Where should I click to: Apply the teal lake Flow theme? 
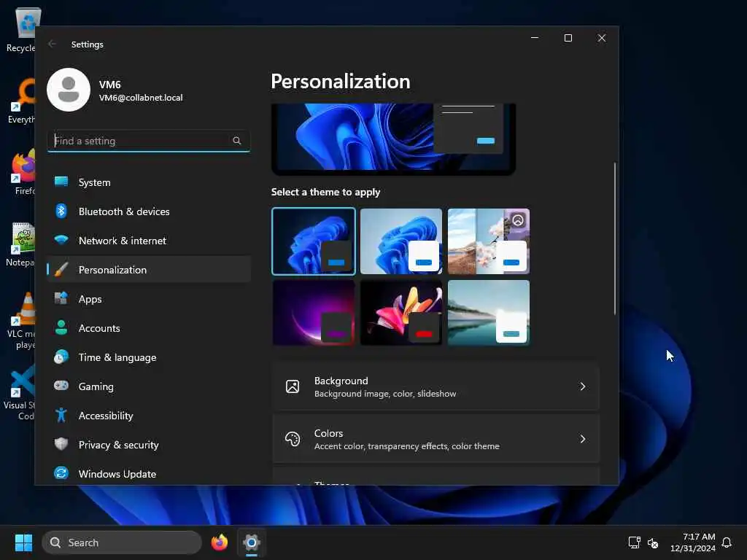[489, 312]
